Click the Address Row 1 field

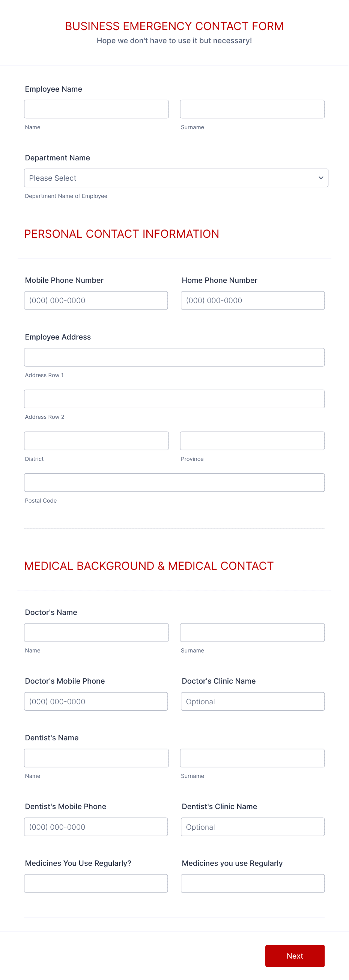pos(174,357)
